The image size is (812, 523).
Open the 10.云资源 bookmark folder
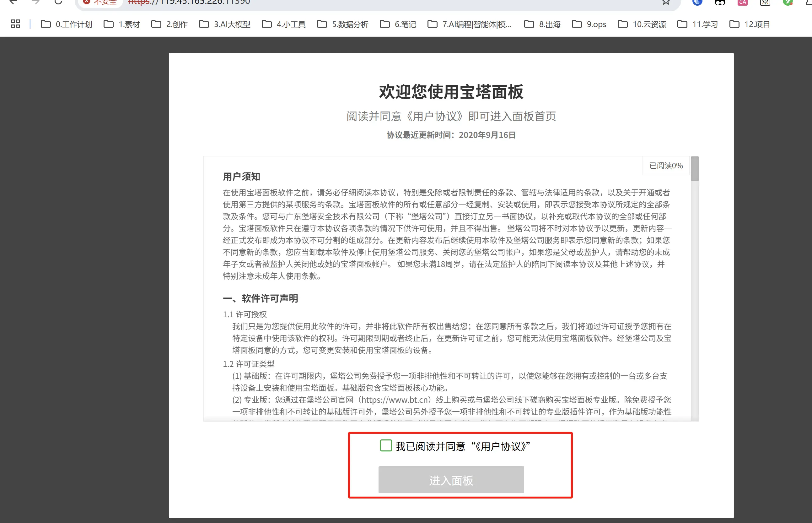click(642, 25)
